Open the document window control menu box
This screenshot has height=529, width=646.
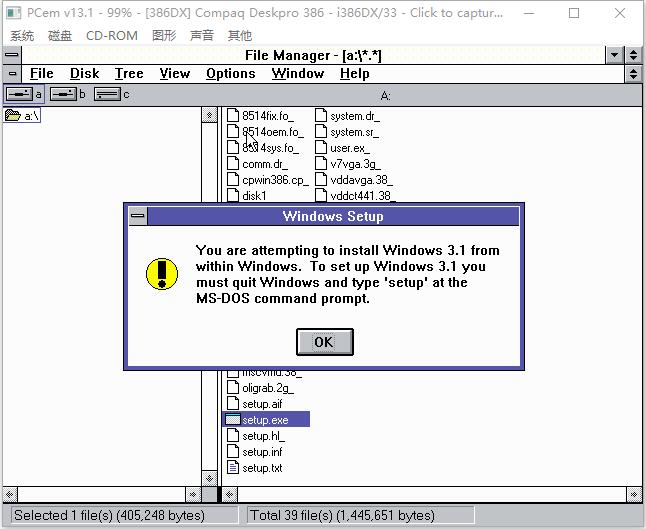[13, 74]
